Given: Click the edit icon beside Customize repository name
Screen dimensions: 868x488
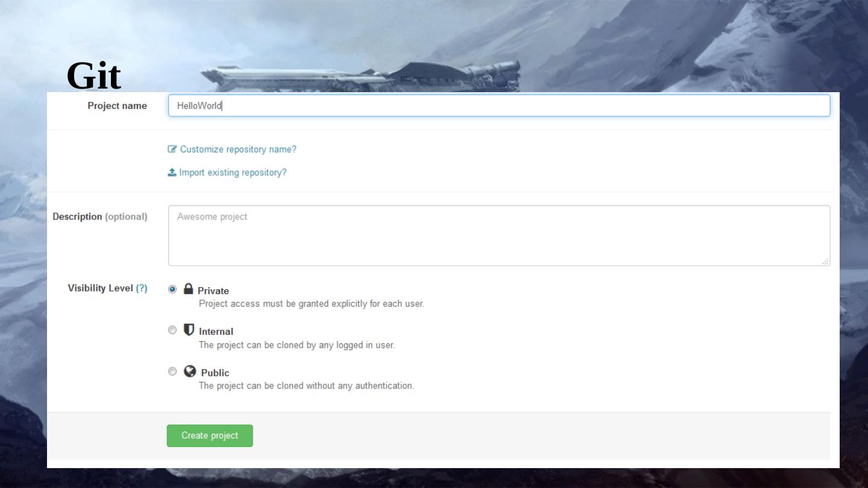Looking at the screenshot, I should click(x=172, y=149).
